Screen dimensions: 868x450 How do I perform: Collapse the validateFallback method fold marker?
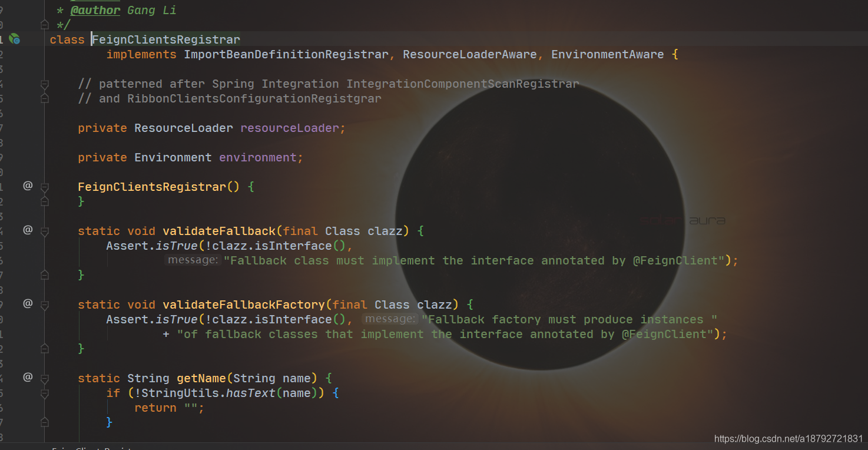click(x=44, y=231)
